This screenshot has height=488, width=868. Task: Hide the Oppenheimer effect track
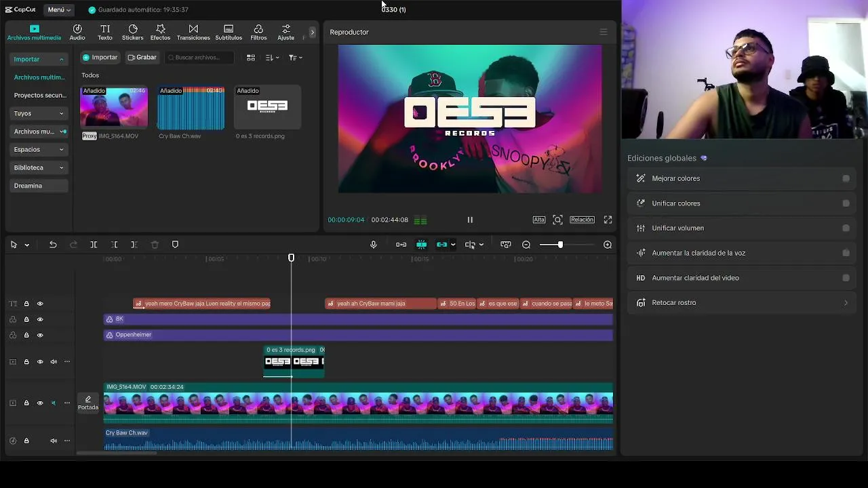40,335
